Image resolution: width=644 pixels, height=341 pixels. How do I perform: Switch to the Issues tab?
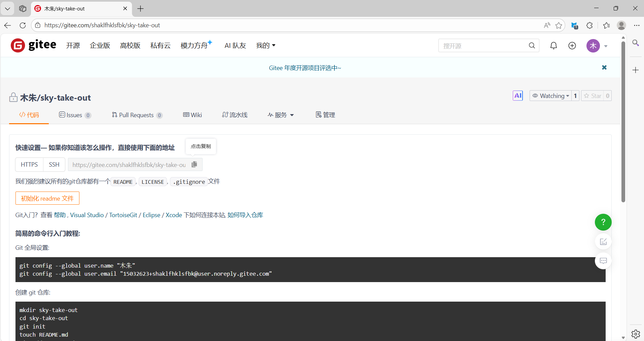[75, 115]
